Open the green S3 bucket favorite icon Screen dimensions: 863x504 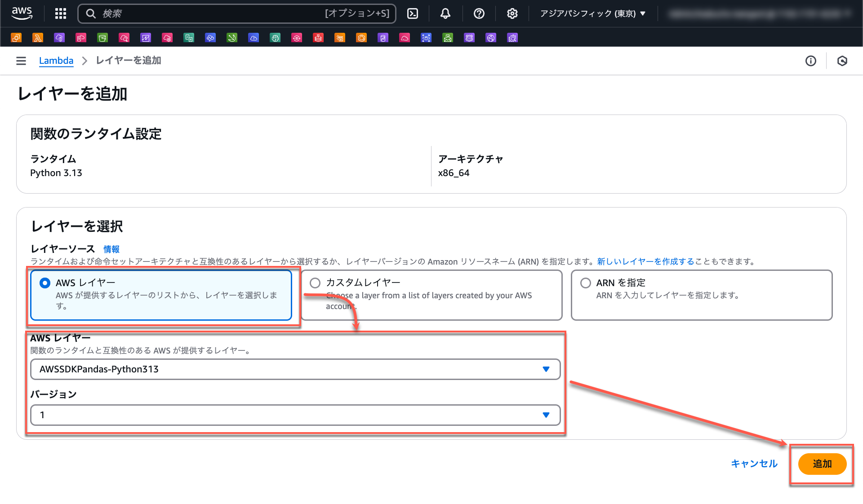point(102,38)
